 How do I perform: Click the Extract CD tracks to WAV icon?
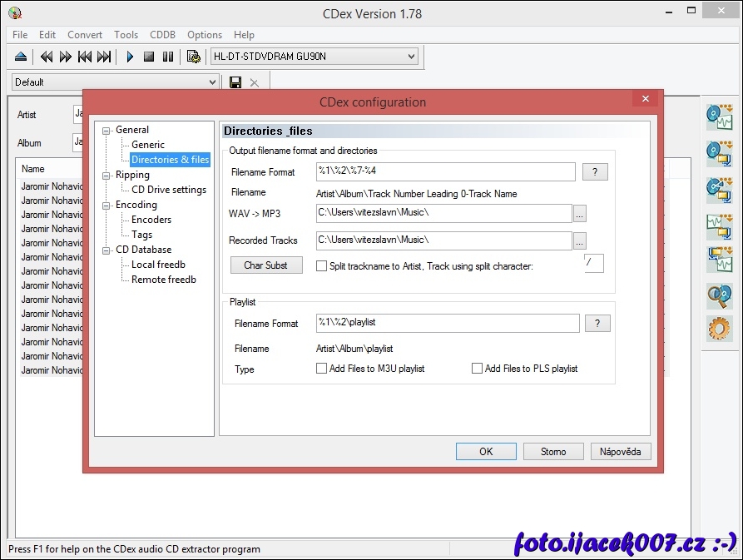[x=718, y=116]
